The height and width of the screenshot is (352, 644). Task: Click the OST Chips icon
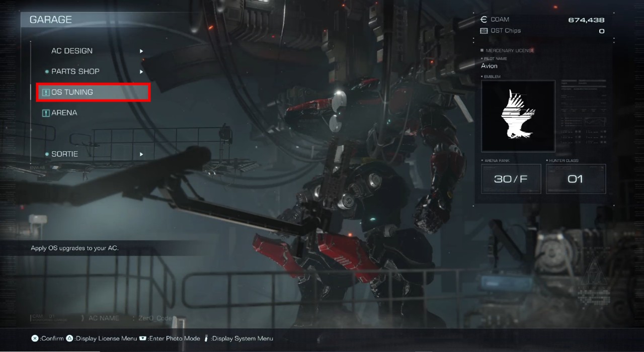(x=484, y=31)
